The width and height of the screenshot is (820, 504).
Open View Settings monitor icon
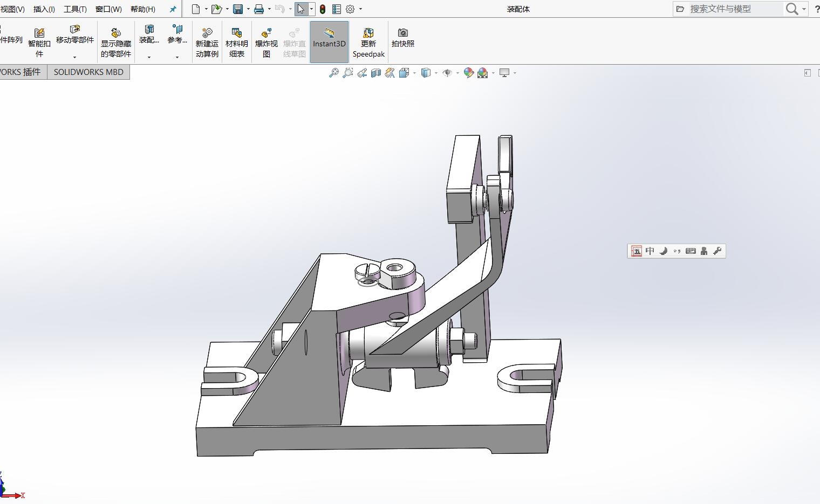click(504, 73)
